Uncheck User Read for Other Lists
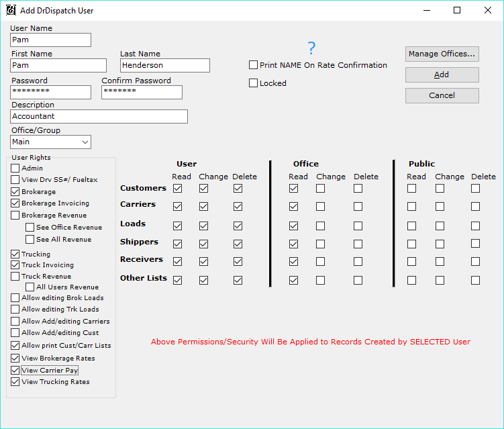504x429 pixels. pyautogui.click(x=177, y=281)
